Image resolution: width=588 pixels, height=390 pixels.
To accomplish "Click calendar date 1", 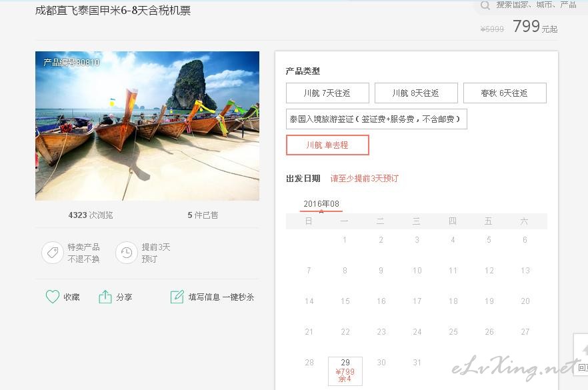I will coord(345,240).
